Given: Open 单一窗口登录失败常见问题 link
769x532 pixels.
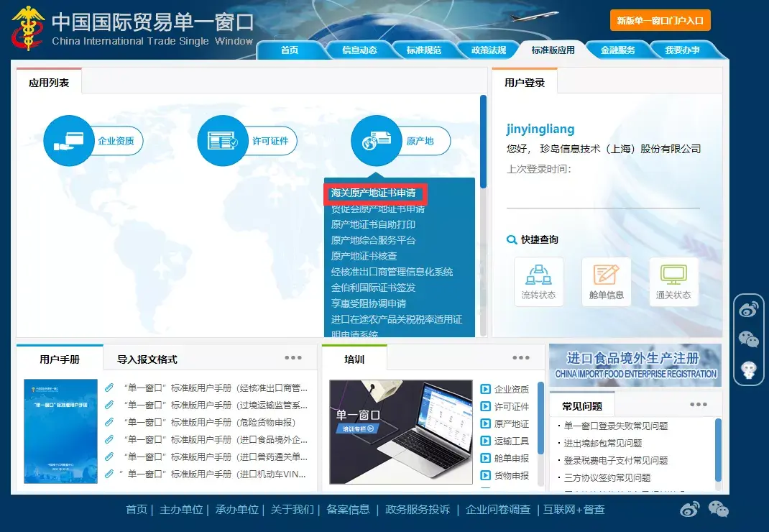Looking at the screenshot, I should coord(616,426).
